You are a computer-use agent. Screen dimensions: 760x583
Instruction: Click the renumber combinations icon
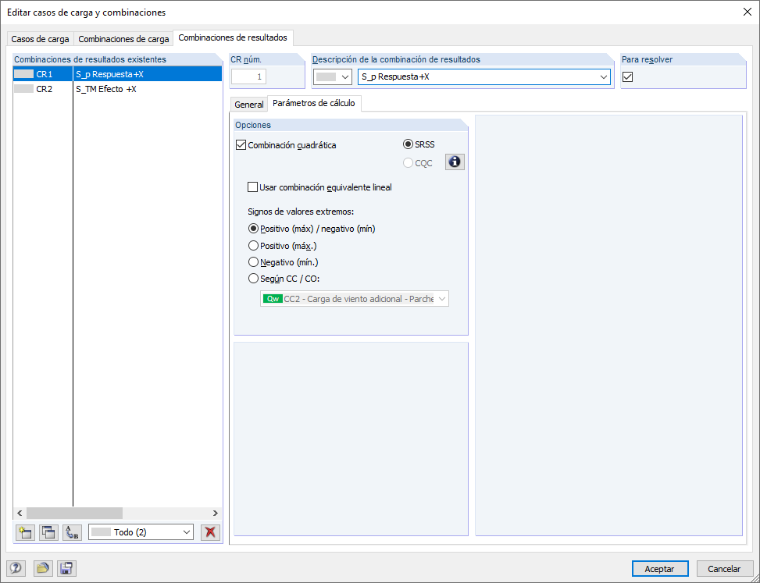coord(72,532)
